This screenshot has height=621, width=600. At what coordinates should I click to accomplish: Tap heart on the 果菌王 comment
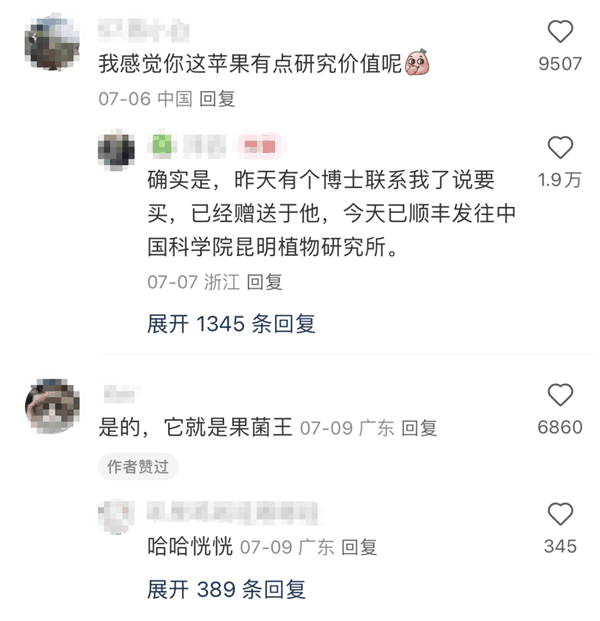pos(560,394)
